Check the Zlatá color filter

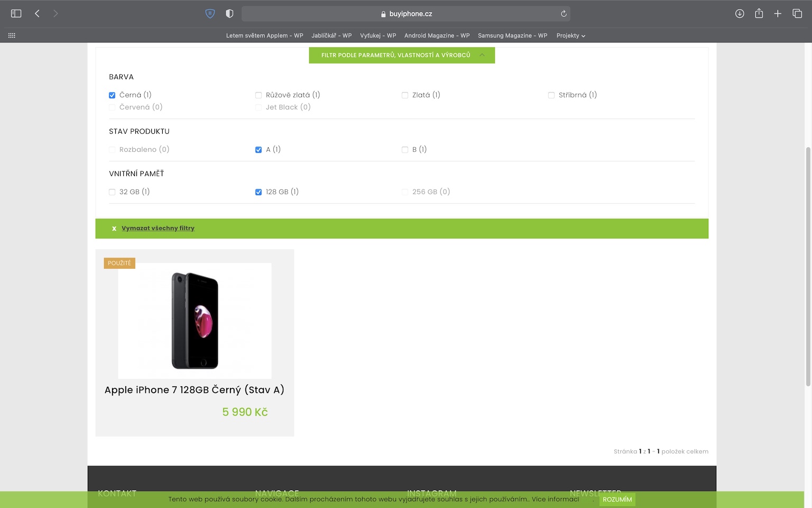405,95
